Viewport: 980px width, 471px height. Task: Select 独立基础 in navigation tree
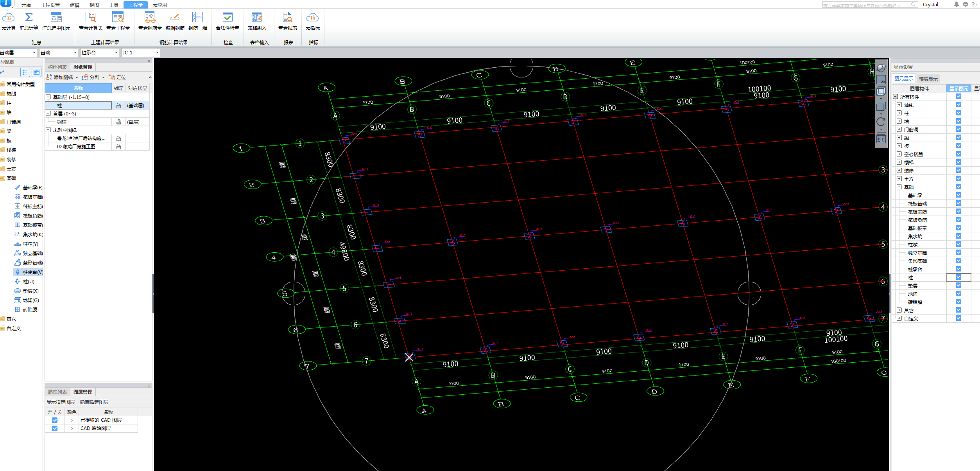[28, 253]
